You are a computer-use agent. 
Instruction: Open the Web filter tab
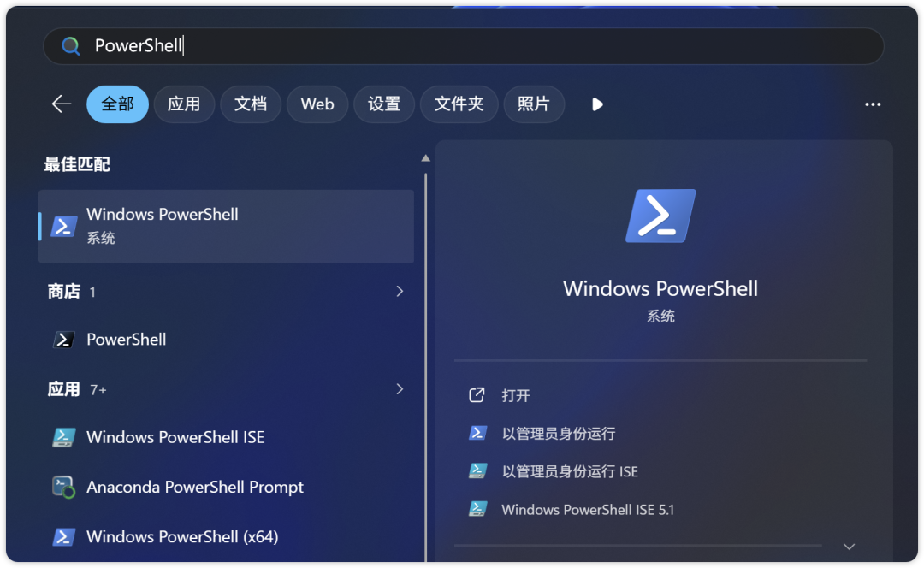tap(317, 104)
